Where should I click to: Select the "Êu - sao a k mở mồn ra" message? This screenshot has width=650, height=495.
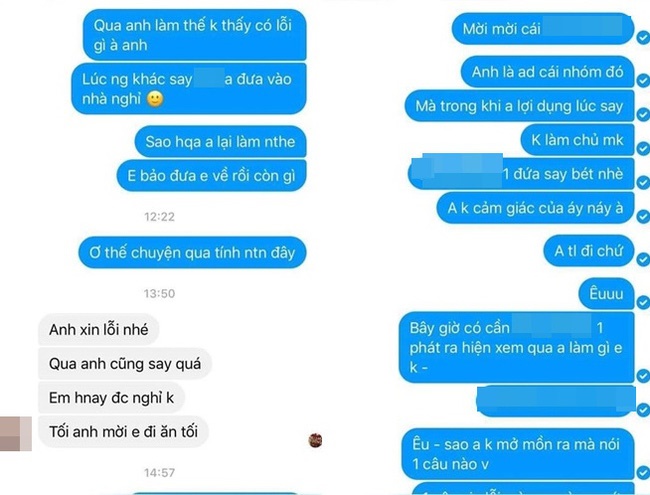pos(518,454)
